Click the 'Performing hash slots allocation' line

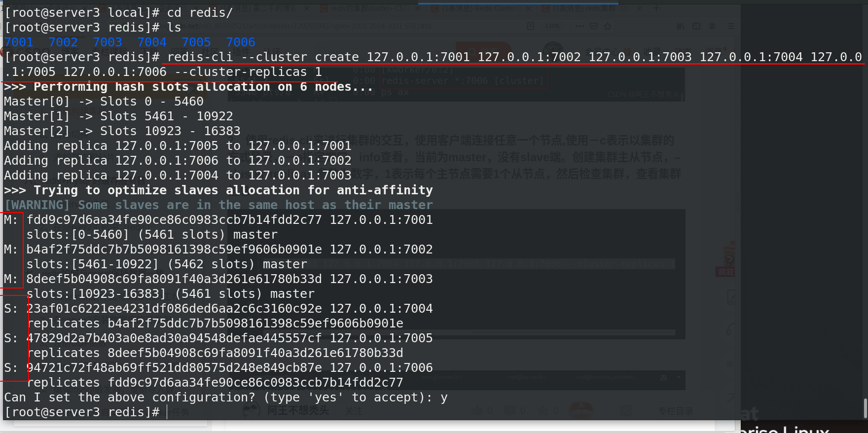(x=188, y=87)
